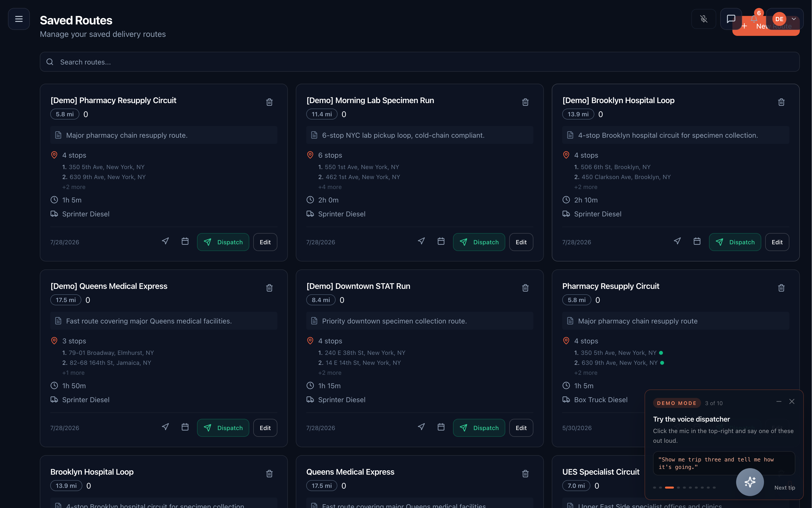Navigate [Demo] Queens Medical Express arrow icon
This screenshot has height=508, width=812.
pos(165,427)
